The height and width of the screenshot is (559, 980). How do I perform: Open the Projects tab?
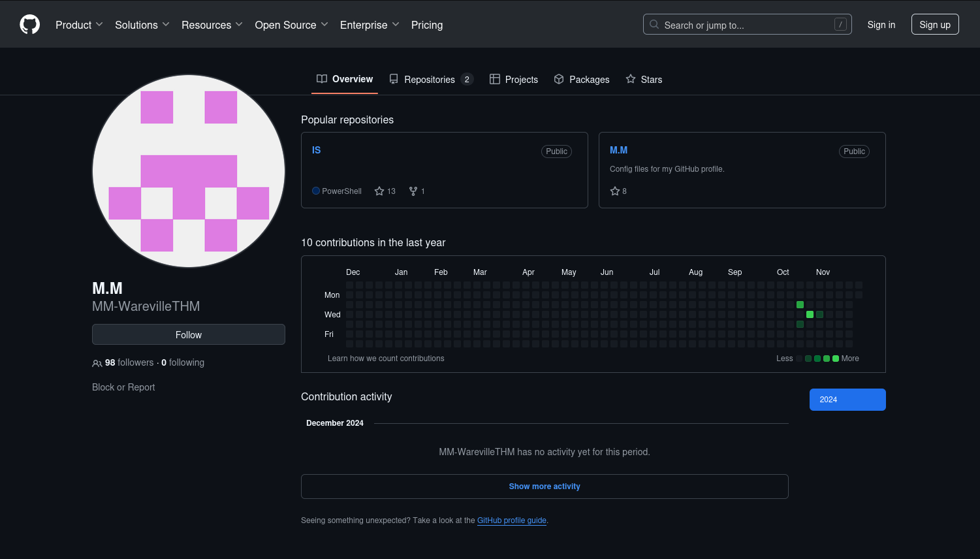pyautogui.click(x=514, y=79)
